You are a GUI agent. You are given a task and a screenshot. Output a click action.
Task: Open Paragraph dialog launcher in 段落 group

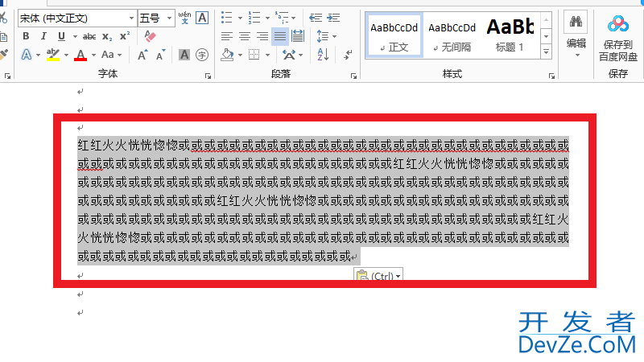(353, 76)
